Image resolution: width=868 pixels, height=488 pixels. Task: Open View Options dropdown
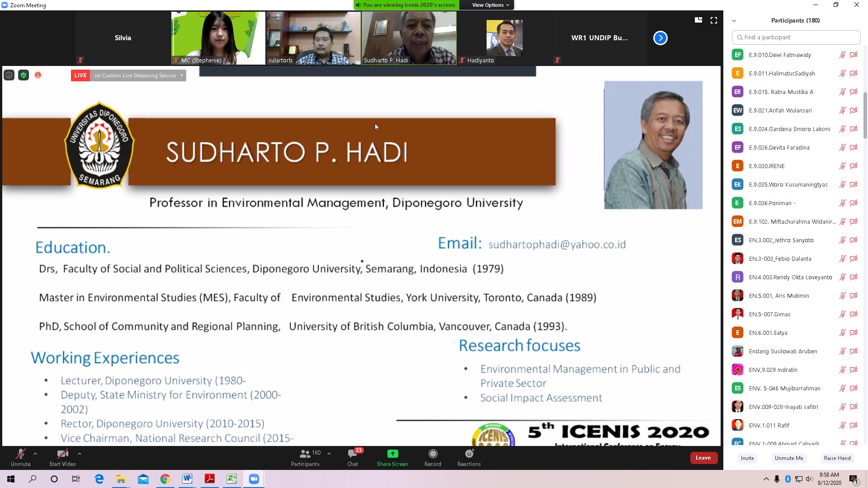coord(491,5)
